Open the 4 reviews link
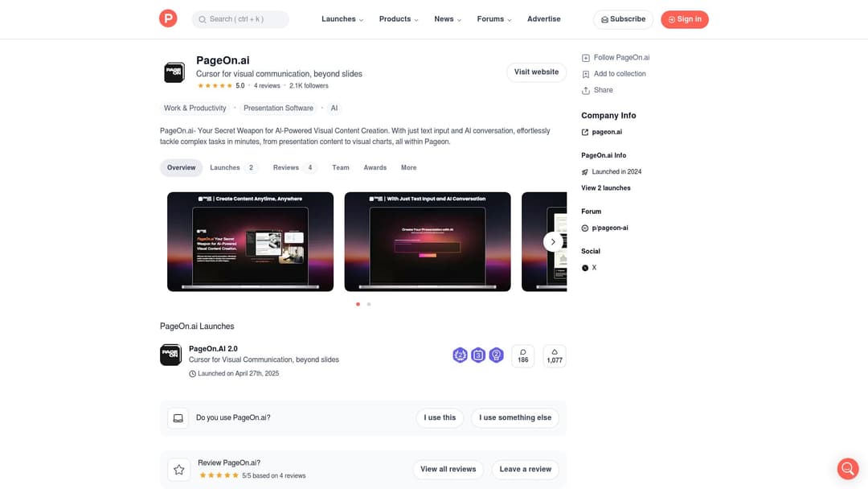 point(267,86)
